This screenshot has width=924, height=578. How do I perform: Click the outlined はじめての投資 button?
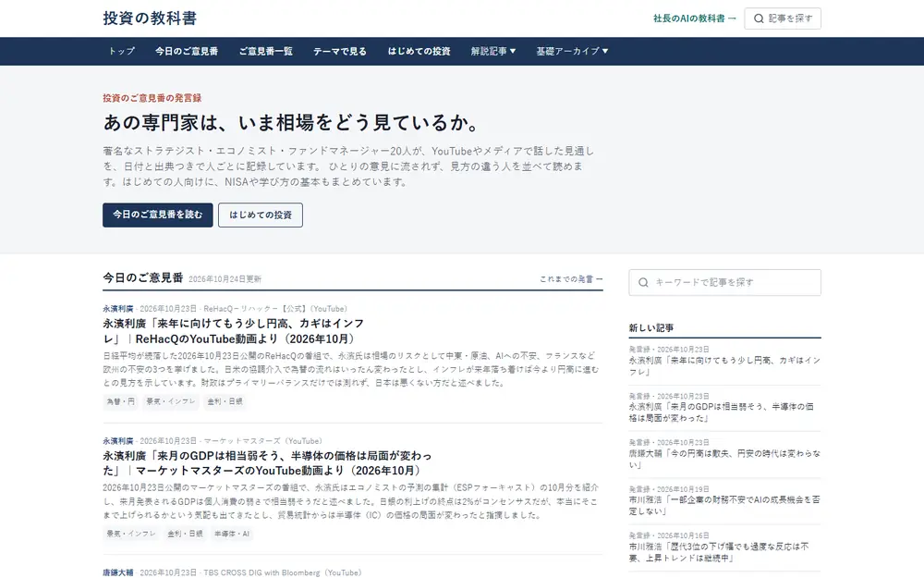point(261,215)
